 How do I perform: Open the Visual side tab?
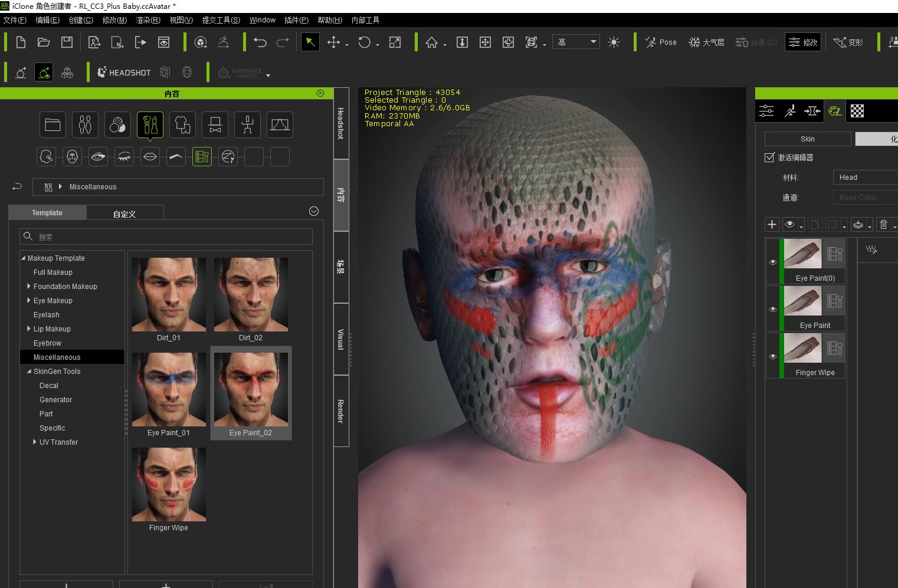coord(341,339)
